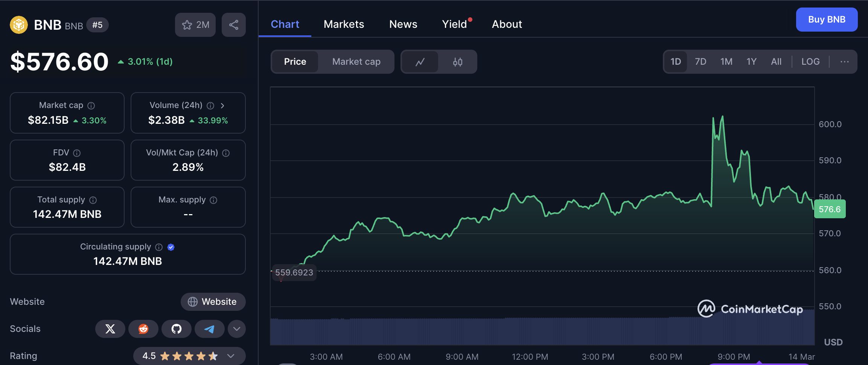Add BNB to watchlist with star button
The width and height of the screenshot is (868, 365).
pyautogui.click(x=195, y=25)
